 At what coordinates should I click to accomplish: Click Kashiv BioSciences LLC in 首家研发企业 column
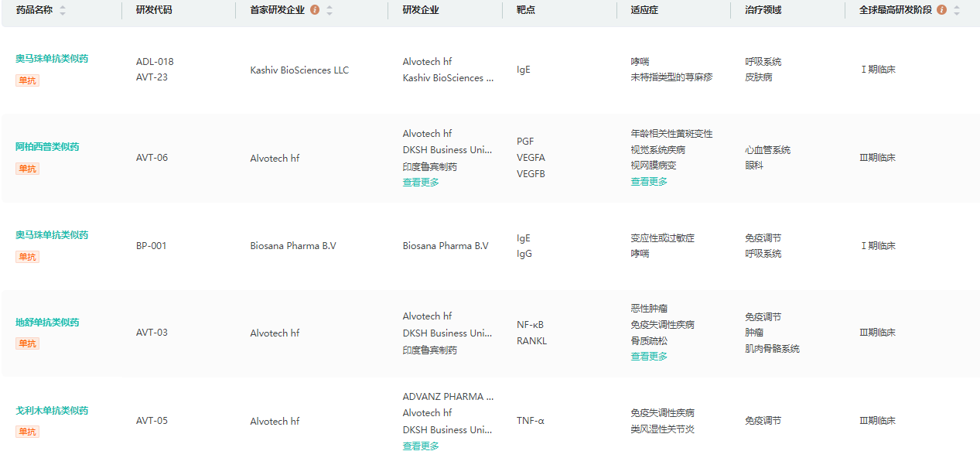(x=299, y=70)
